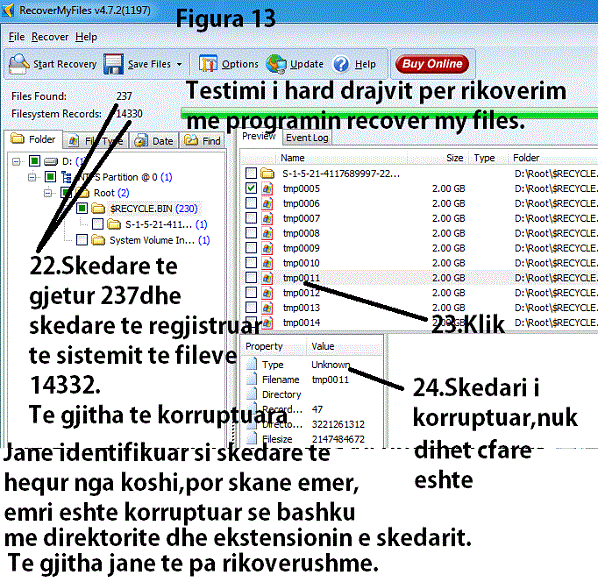Screen dimensions: 598x582
Task: Open the Save Files dropdown arrow
Action: point(179,64)
